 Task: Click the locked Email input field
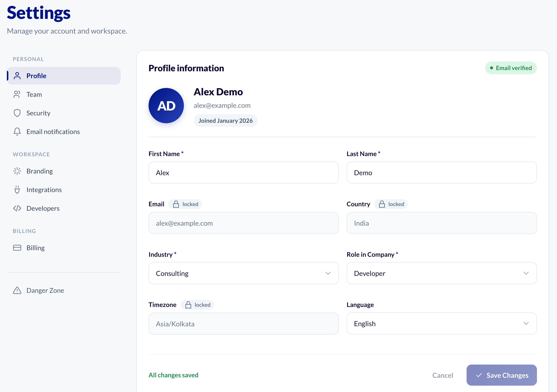point(244,223)
